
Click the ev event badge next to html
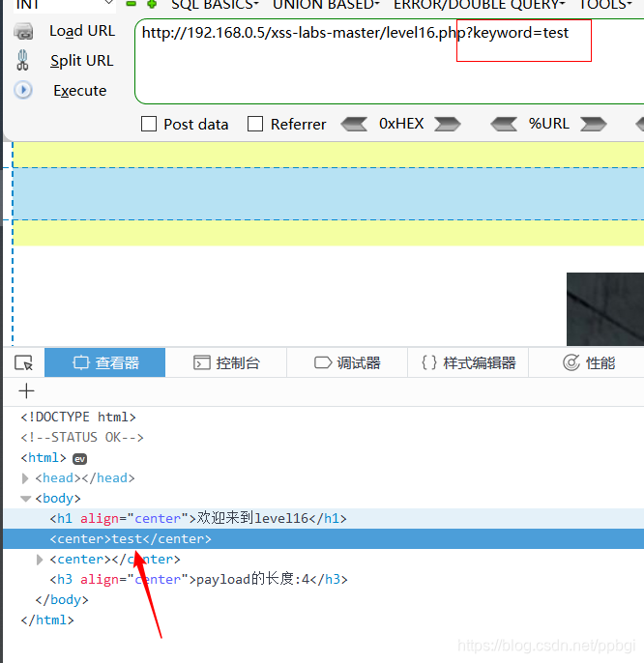pyautogui.click(x=80, y=459)
